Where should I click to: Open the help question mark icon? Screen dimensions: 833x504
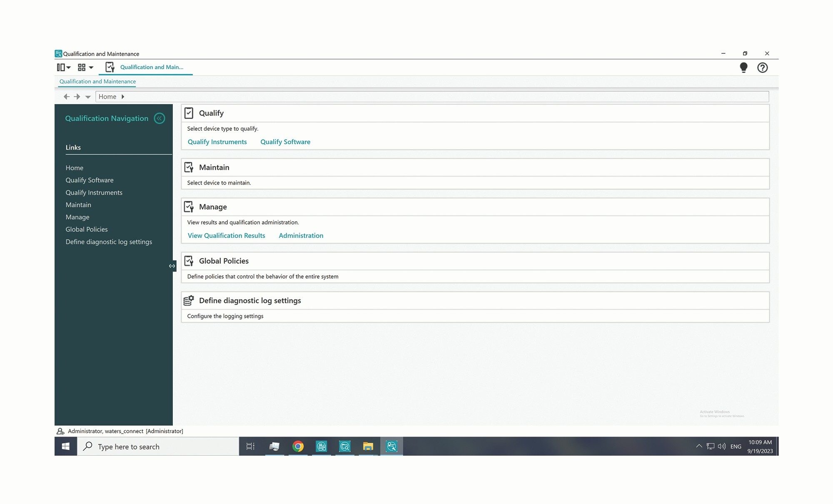click(x=763, y=67)
